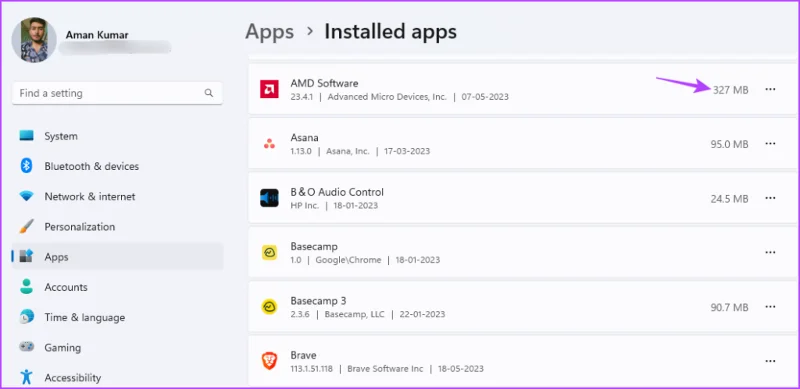Click Brave Software Inc publisher text
800x389 pixels.
click(385, 369)
